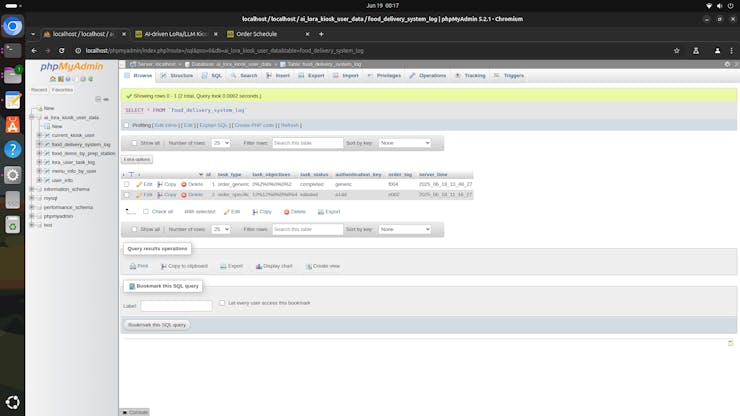
Task: Switch to the Insert tab
Action: (x=278, y=76)
